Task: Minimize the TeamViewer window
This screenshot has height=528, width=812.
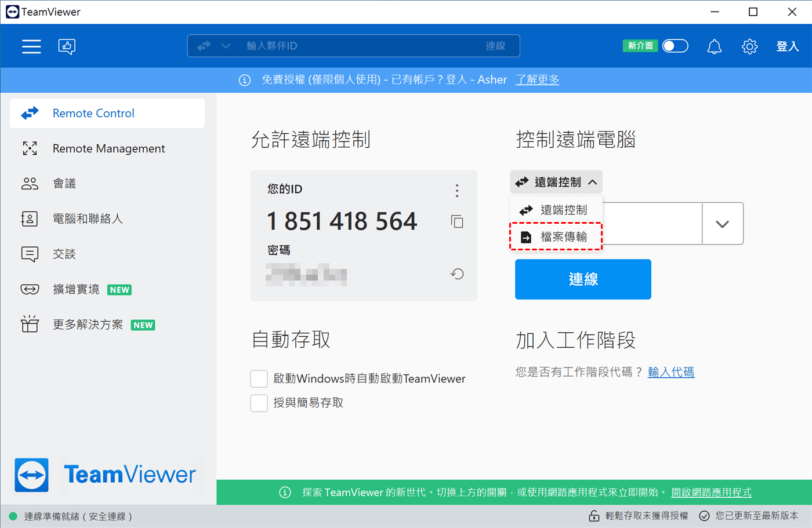Action: (715, 12)
